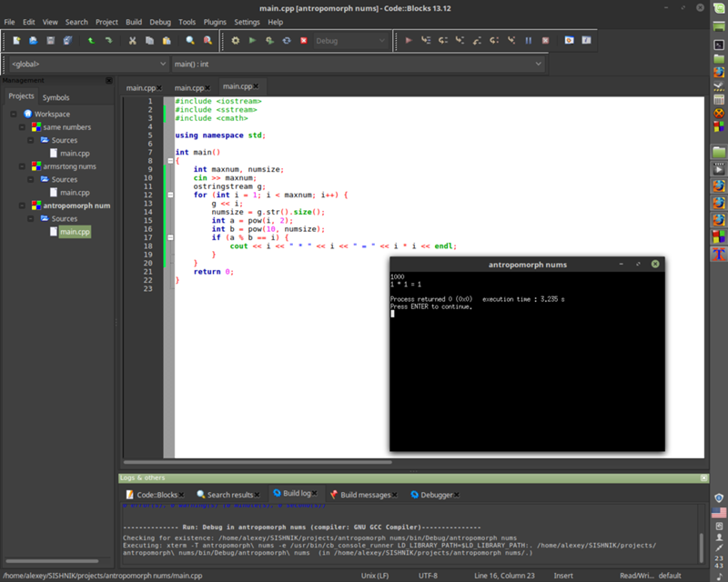Click the Next line debug icon
Image resolution: width=728 pixels, height=582 pixels.
(x=443, y=40)
